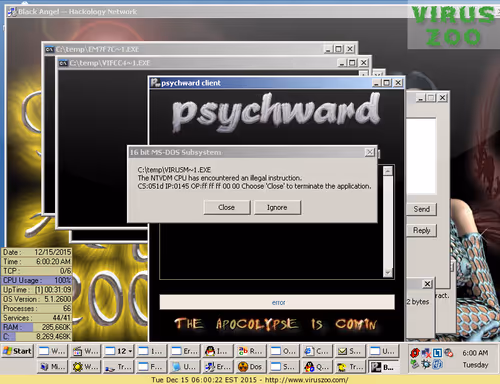Click the white text box above the Send button
Viewport: 500px width, 384px height.
421,155
